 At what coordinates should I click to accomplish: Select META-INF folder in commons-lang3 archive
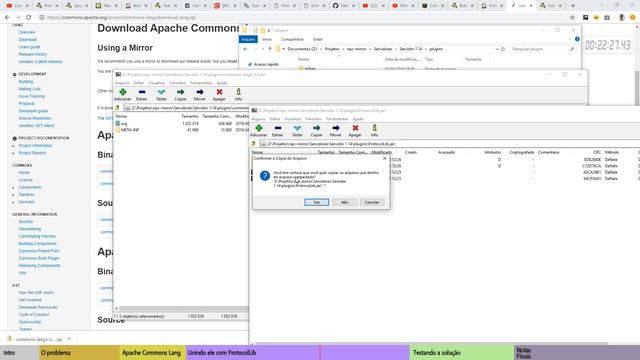pos(130,130)
